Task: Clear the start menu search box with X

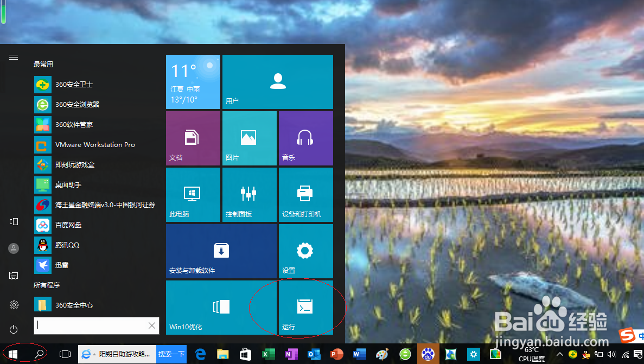Action: pos(152,325)
